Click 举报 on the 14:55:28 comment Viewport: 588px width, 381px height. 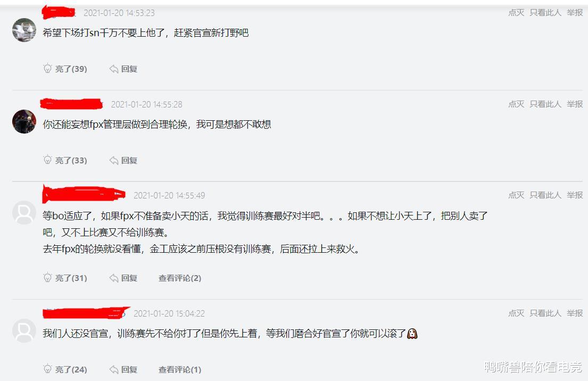pyautogui.click(x=575, y=104)
